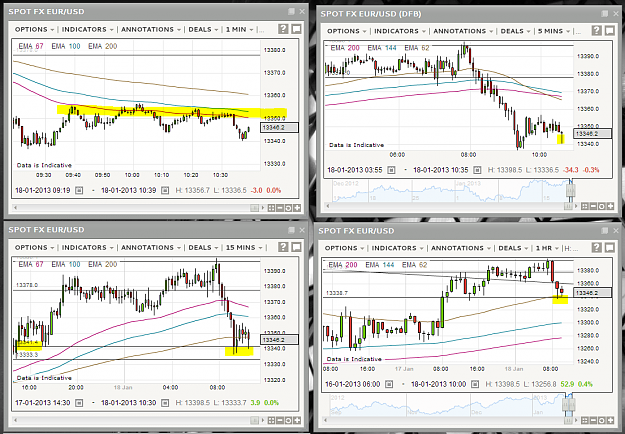Click the grid fit icon on 1 HR chart

585,420
